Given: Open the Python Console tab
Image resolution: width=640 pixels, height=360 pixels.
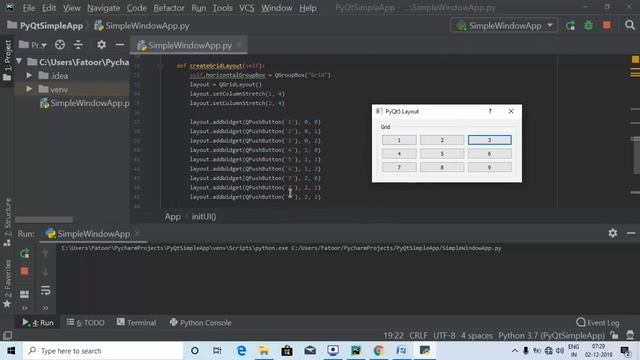Looking at the screenshot, I should (x=200, y=323).
